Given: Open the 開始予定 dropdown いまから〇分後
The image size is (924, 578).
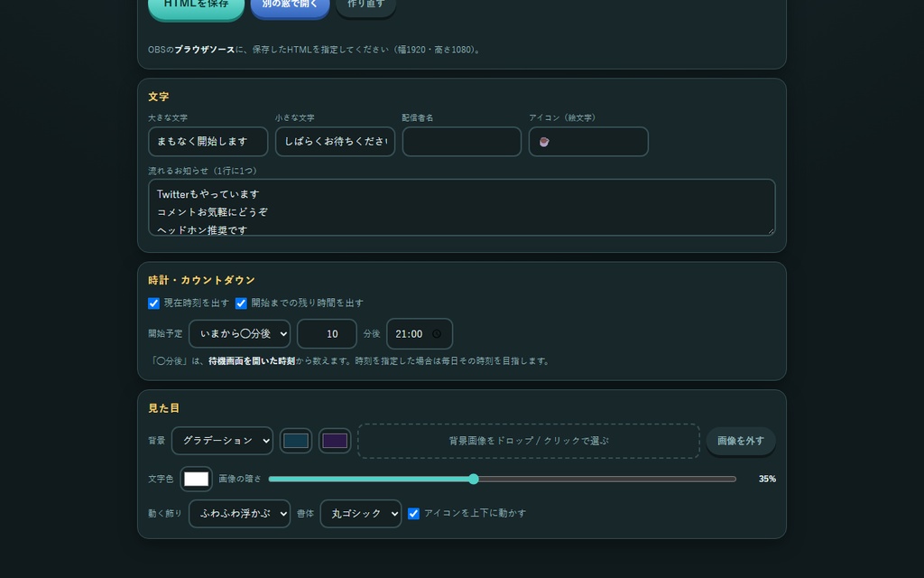Looking at the screenshot, I should tap(239, 334).
